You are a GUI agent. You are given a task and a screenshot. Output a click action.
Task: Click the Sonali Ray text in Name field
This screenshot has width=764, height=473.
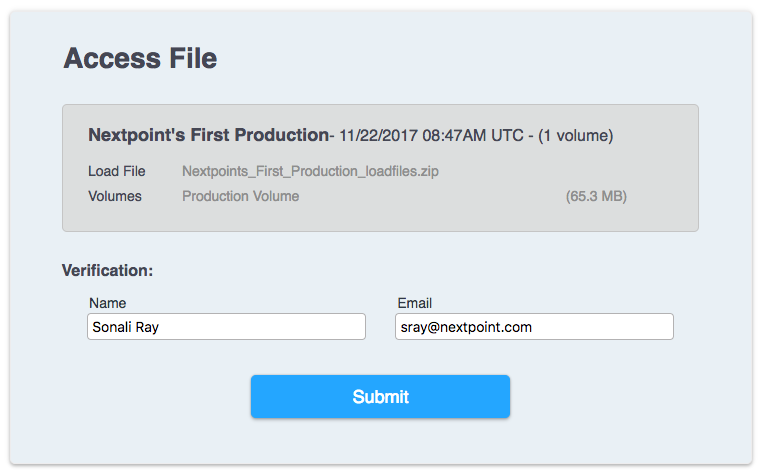coord(125,327)
